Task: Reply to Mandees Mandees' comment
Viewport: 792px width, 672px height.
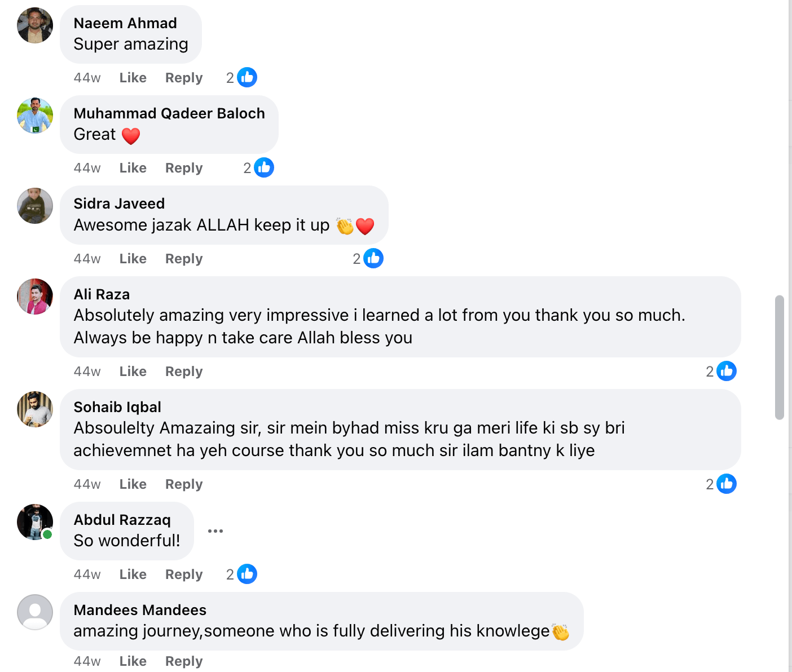Action: 183,661
